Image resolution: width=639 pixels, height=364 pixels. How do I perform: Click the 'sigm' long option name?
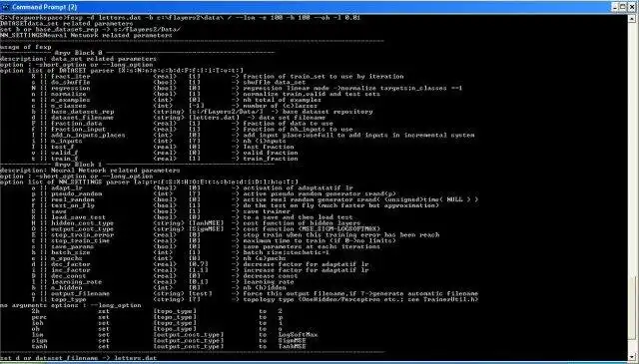[x=39, y=341]
